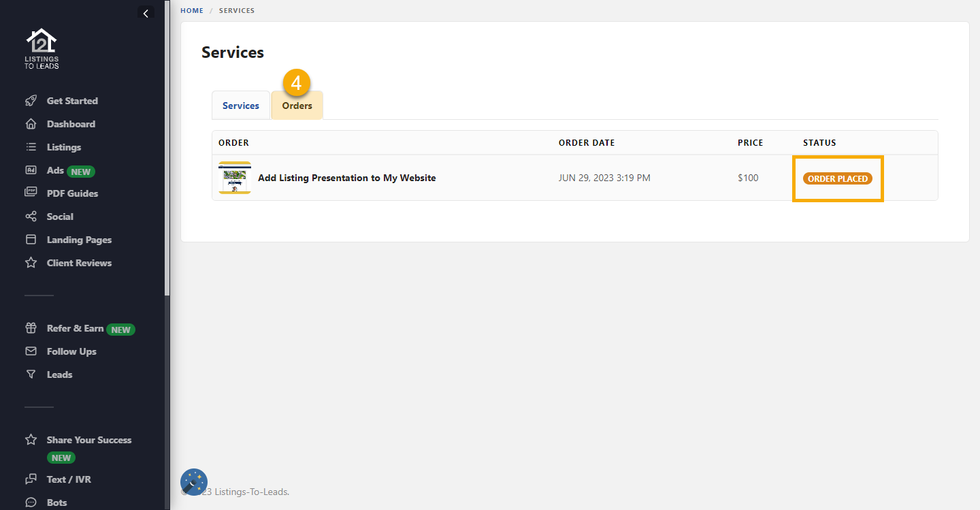Click the Get Started rocket icon

pos(31,101)
